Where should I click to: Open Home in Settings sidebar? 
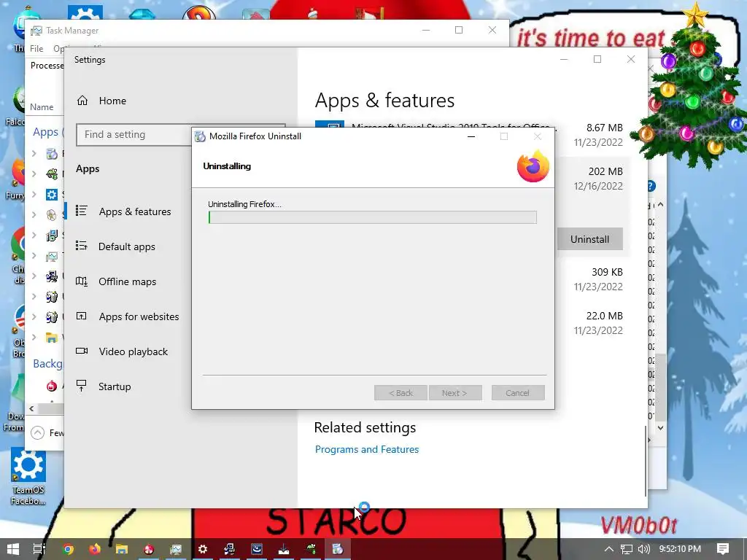101,101
